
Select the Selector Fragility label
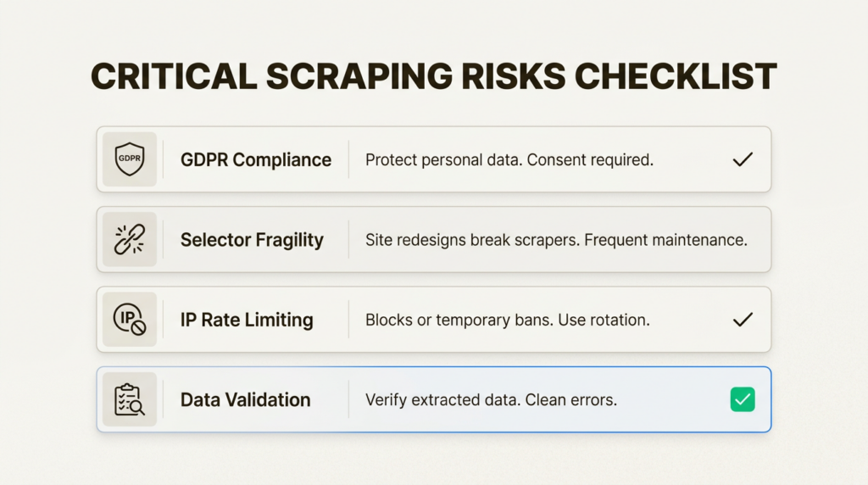pyautogui.click(x=252, y=240)
